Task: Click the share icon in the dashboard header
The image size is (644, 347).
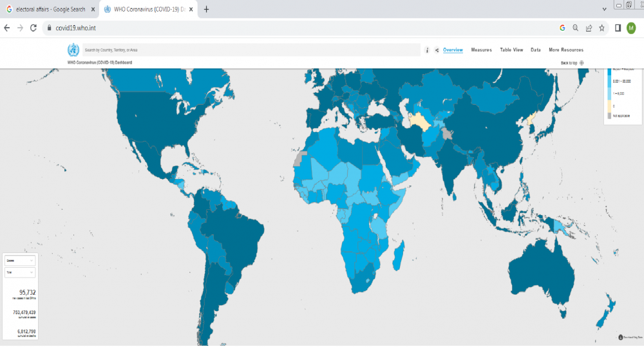Action: (x=437, y=50)
